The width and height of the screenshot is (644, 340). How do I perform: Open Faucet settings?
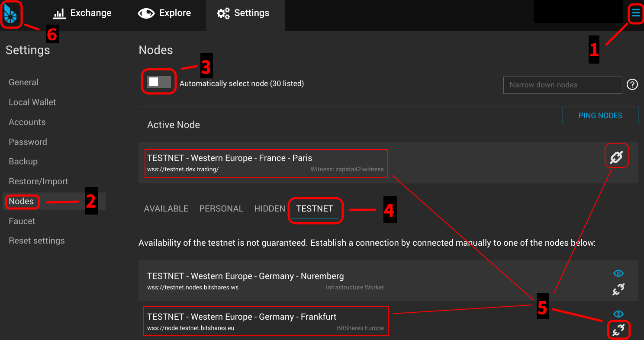tap(22, 221)
